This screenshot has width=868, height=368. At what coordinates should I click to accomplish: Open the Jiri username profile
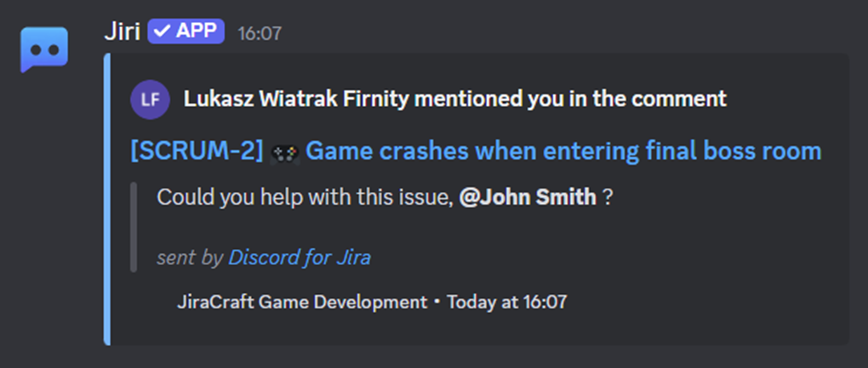pos(122,32)
